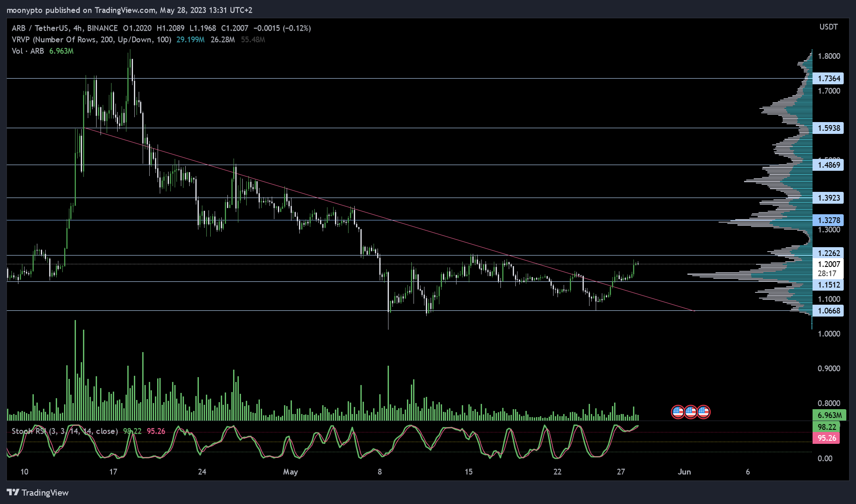Click the bar countdown timer 28:17

[827, 274]
